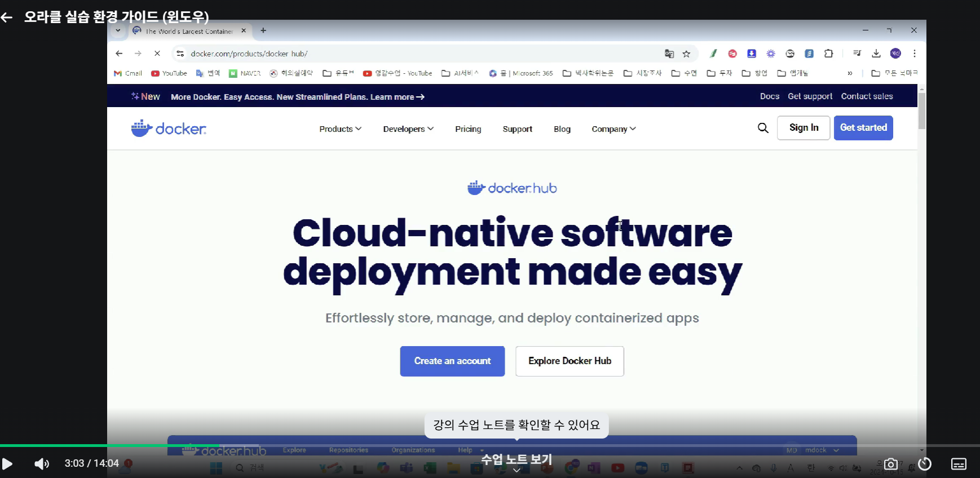Click the green pen extension icon

713,54
